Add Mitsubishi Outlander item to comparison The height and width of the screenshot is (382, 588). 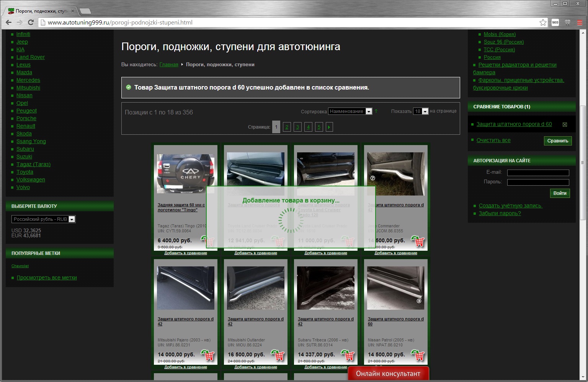pyautogui.click(x=256, y=367)
